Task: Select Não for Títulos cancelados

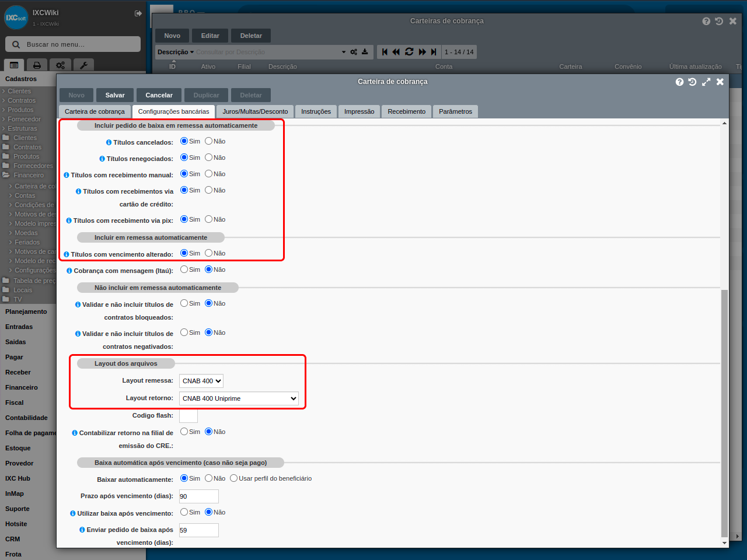Action: click(208, 141)
